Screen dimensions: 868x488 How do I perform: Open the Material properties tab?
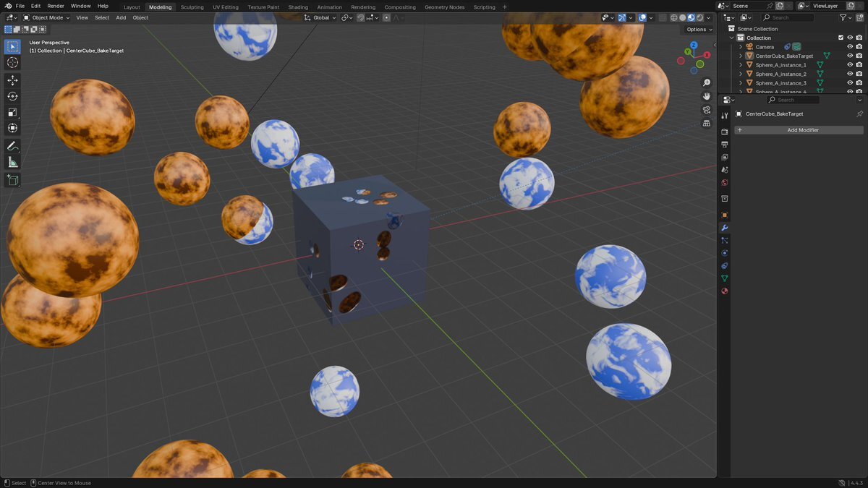[725, 291]
